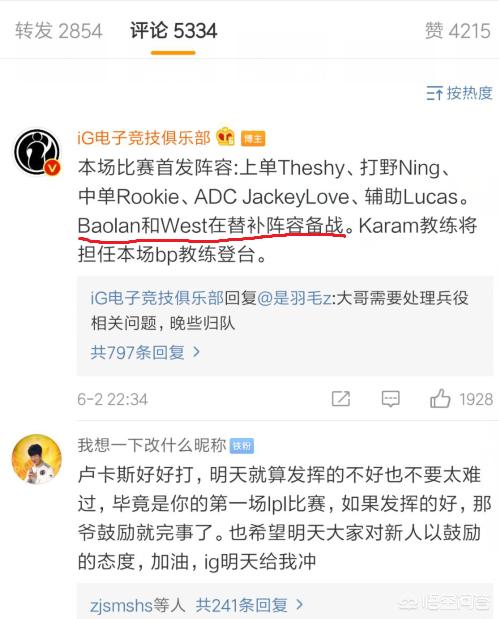499x619 pixels.
Task: Tap the orange 博主 badge
Action: [253, 138]
